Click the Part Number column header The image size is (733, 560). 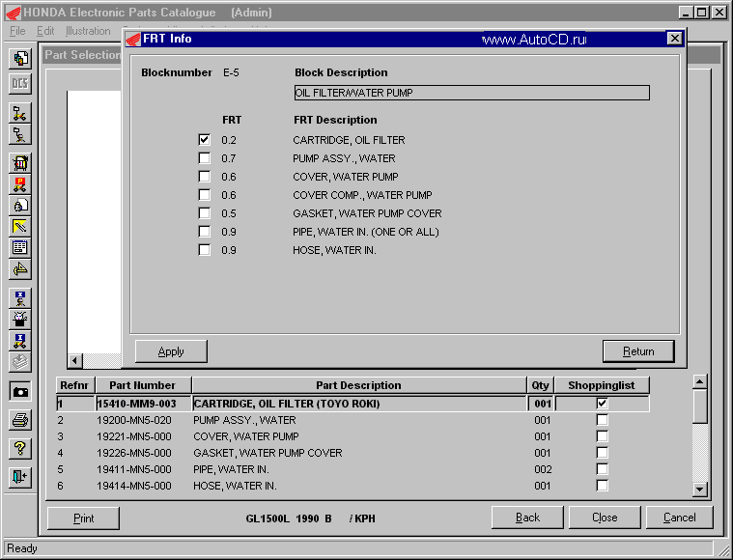tap(143, 385)
